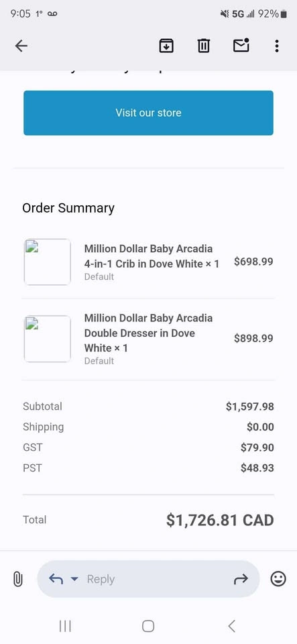Image resolution: width=297 pixels, height=644 pixels.
Task: Mark the email as unread
Action: (241, 45)
